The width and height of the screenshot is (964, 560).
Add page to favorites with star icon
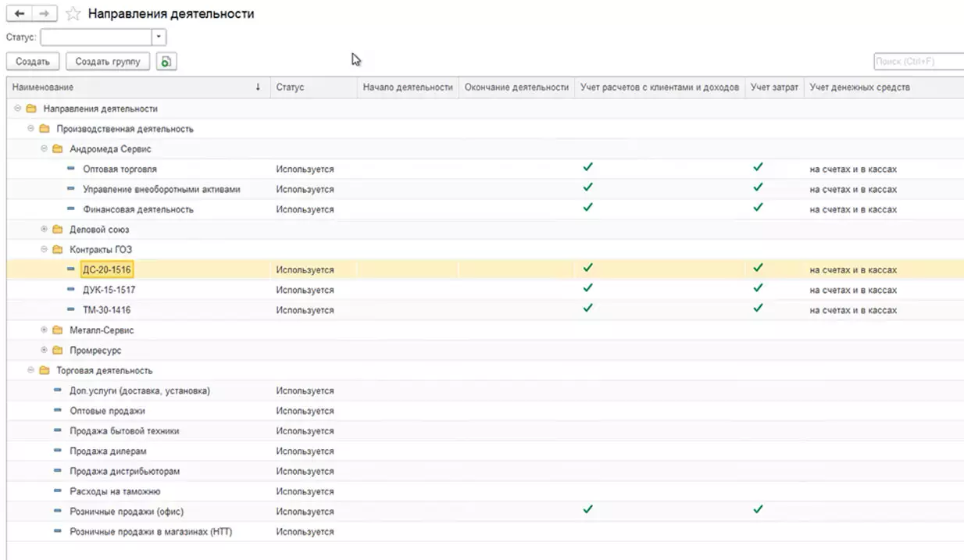click(73, 14)
